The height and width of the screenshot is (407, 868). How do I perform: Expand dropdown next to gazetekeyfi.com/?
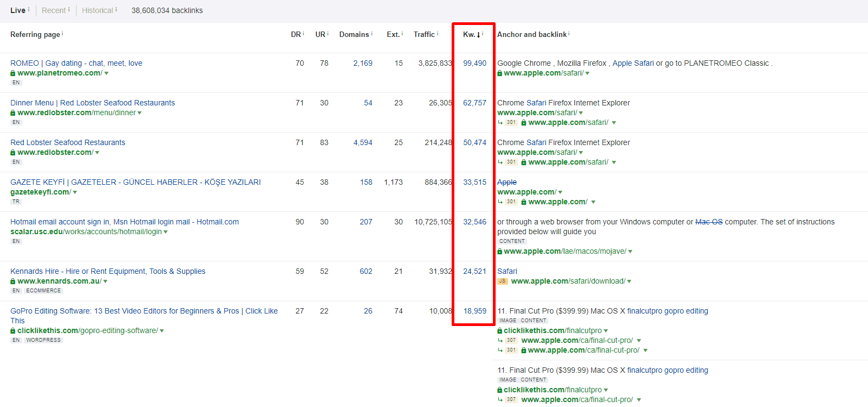pyautogui.click(x=75, y=192)
